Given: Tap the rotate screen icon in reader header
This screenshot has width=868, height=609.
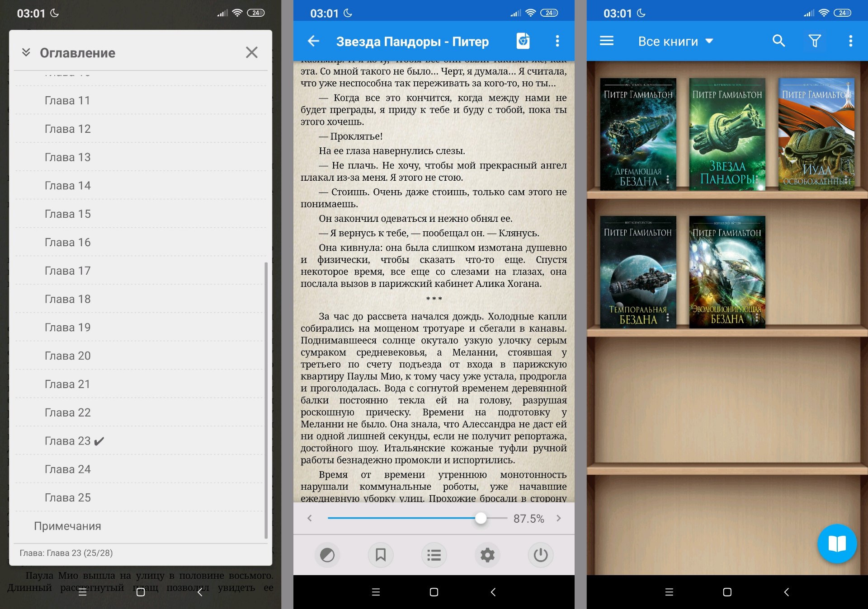Looking at the screenshot, I should click(x=523, y=41).
